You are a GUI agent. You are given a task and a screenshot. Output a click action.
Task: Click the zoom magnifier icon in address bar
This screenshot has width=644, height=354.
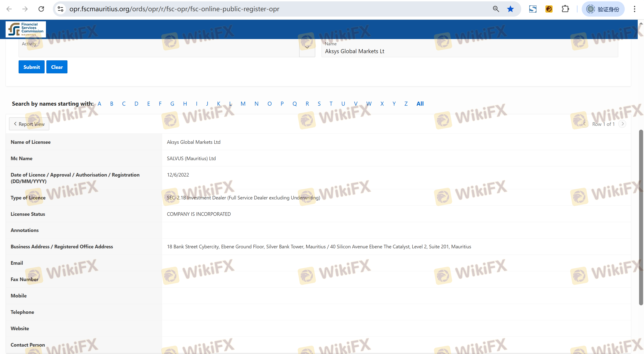[496, 9]
